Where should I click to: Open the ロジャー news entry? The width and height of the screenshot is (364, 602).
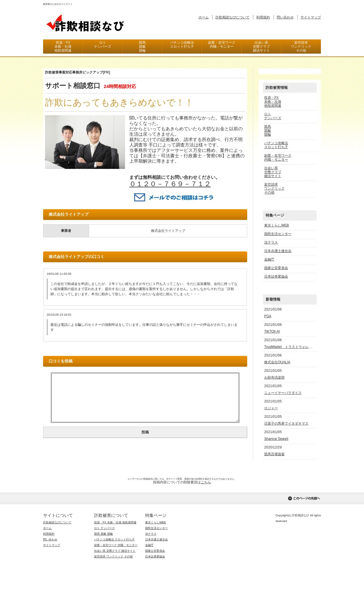pyautogui.click(x=271, y=408)
